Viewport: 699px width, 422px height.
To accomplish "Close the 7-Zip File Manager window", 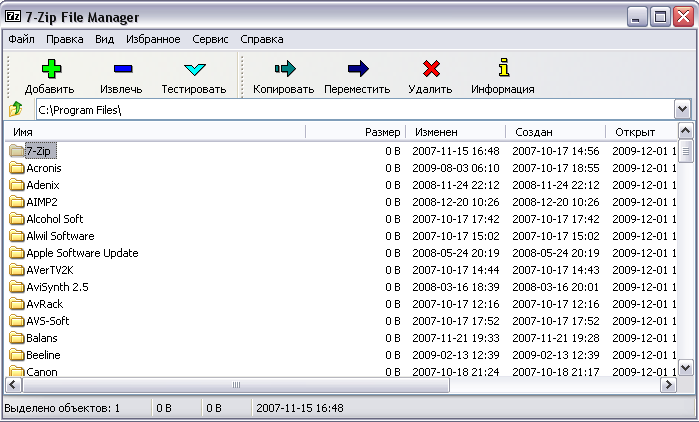I will (683, 17).
